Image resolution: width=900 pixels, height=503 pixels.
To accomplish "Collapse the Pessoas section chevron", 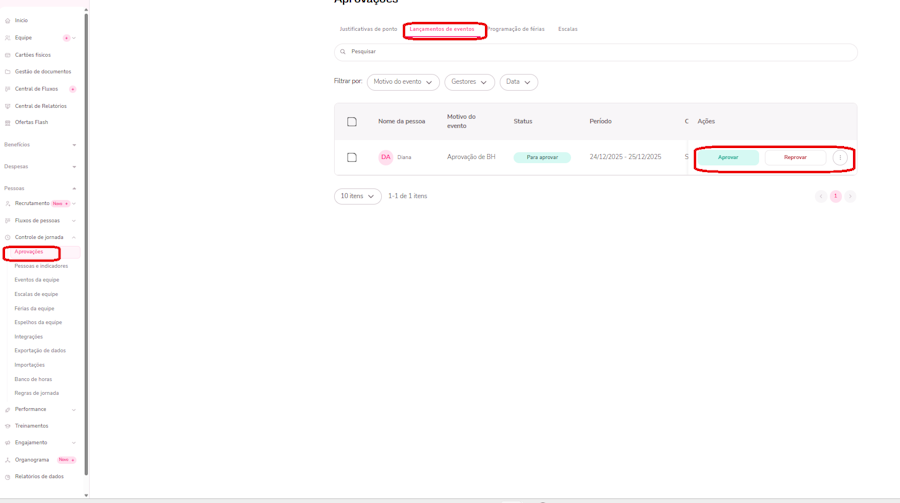I will click(x=74, y=188).
